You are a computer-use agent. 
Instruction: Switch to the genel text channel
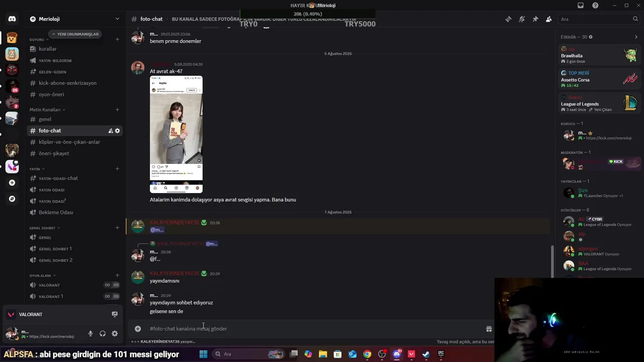(x=74, y=119)
